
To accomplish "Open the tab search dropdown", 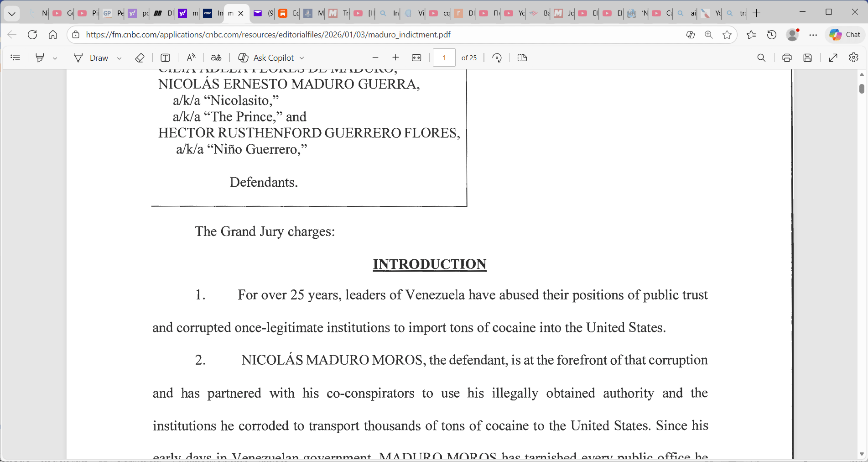I will pos(12,14).
